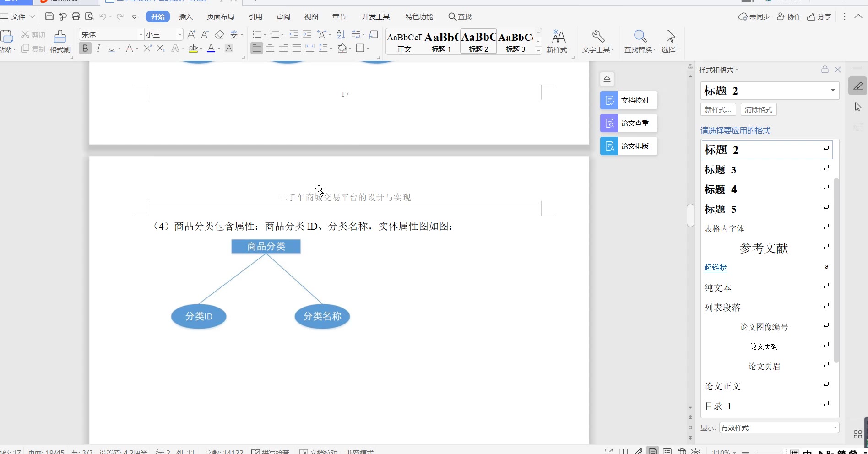Image resolution: width=868 pixels, height=454 pixels.
Task: Click the 论文排版 thesis layout button
Action: [x=629, y=146]
